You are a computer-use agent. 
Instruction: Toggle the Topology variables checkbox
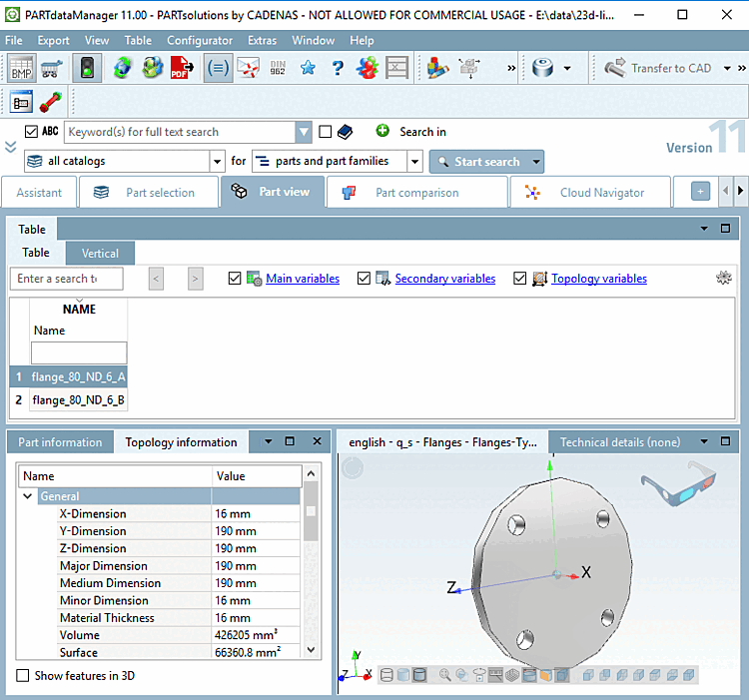point(520,279)
